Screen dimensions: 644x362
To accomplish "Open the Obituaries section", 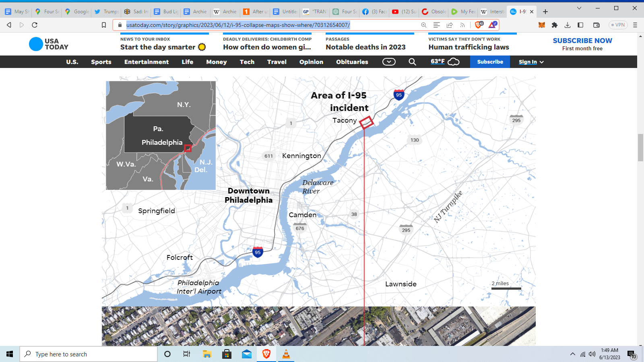I will tap(352, 62).
